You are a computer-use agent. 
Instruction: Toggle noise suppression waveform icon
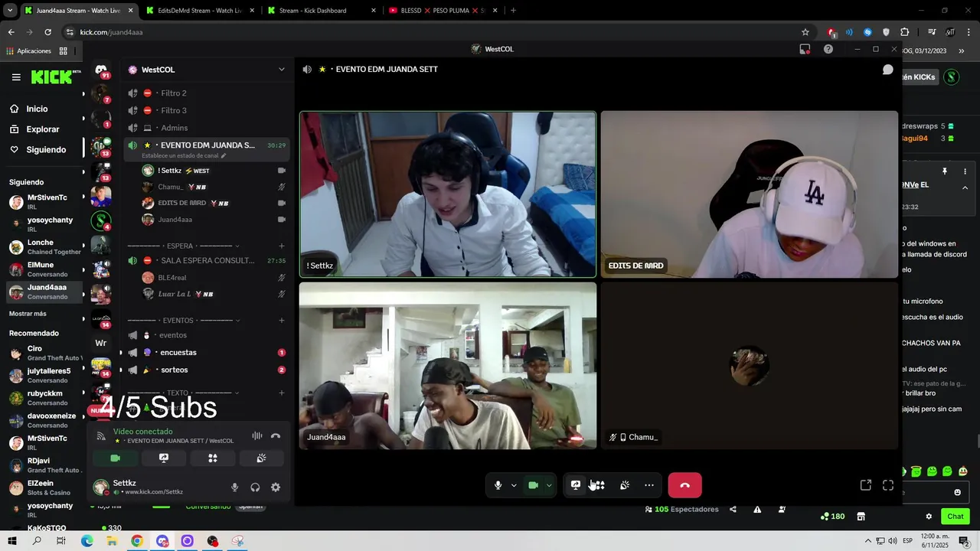pos(257,436)
